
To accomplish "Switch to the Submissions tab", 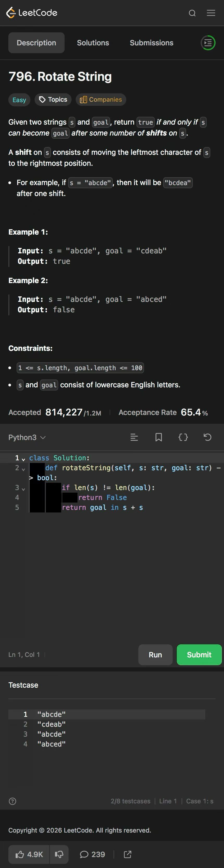I will tap(152, 43).
